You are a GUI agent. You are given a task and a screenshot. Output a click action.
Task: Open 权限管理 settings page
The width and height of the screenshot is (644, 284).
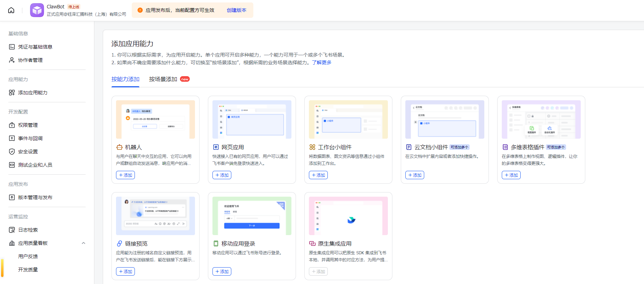(x=28, y=125)
